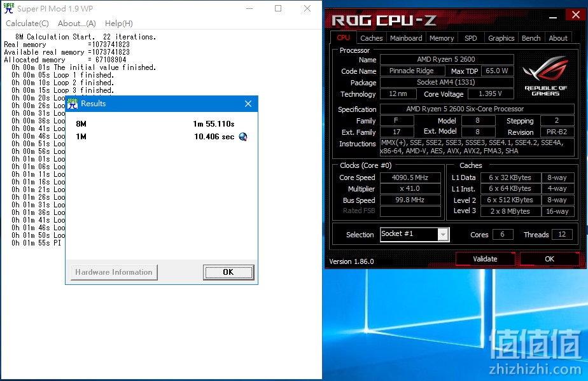Click the globe icon beside the 1M result
588x381 pixels.
tap(243, 137)
